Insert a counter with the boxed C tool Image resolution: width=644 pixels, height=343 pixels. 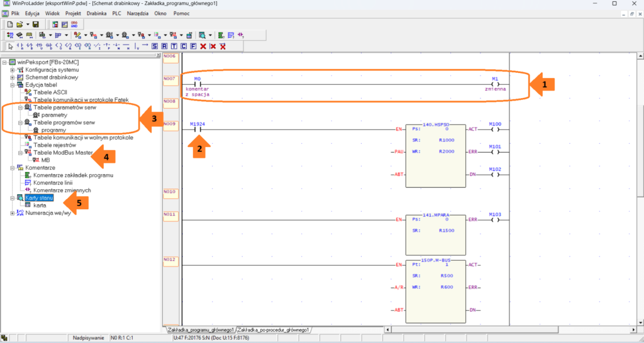pos(184,46)
